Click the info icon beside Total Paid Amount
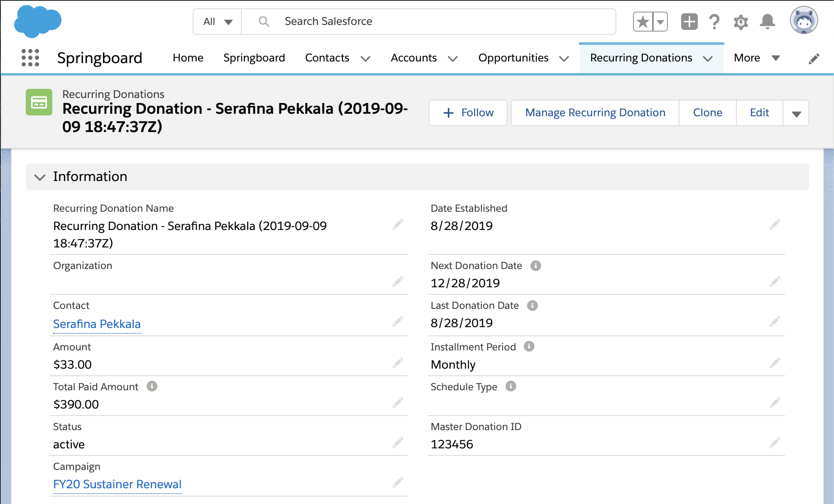Viewport: 834px width, 504px height. (x=153, y=386)
